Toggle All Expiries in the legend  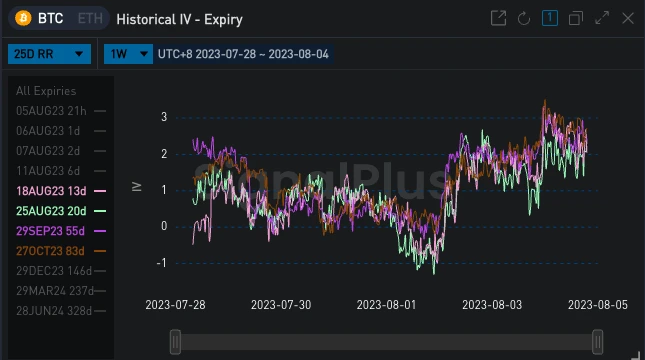(x=46, y=91)
